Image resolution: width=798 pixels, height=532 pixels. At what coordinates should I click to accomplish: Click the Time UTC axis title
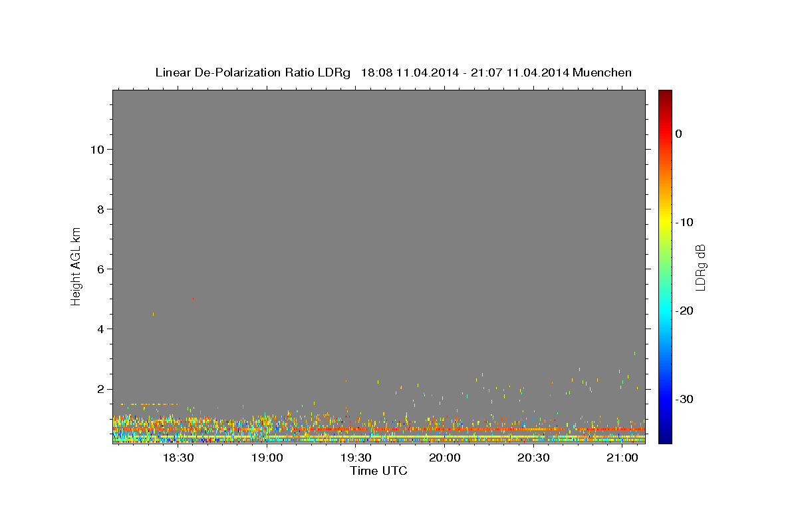pyautogui.click(x=378, y=471)
